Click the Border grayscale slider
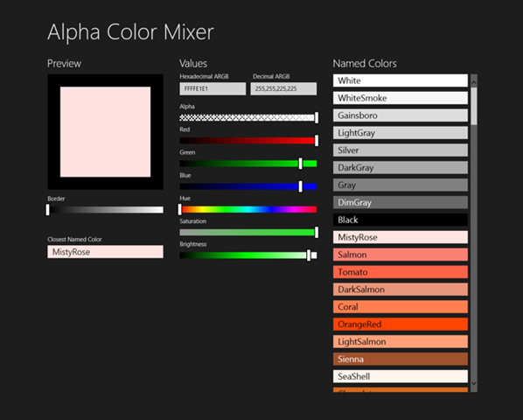This screenshot has height=420, width=523. tap(106, 210)
